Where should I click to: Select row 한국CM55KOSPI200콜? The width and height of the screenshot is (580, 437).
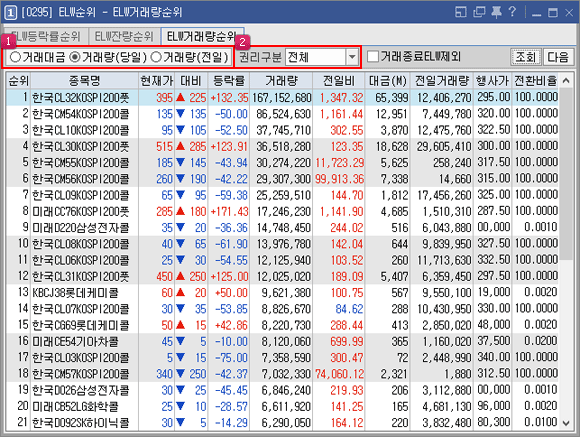tap(283, 163)
